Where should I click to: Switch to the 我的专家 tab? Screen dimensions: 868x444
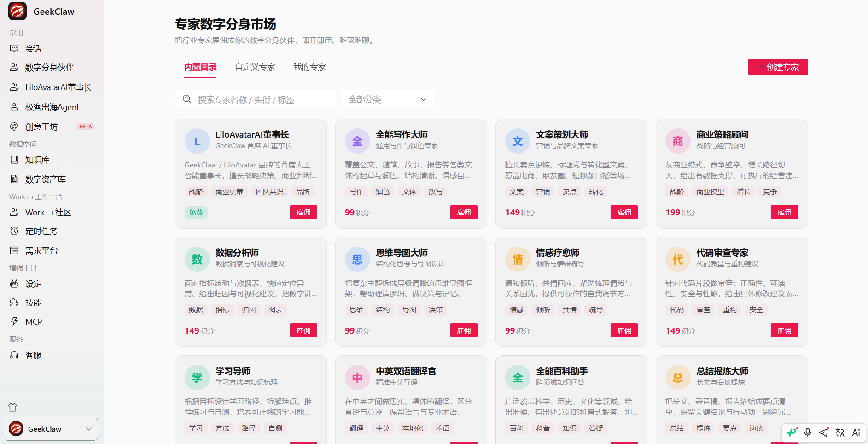[x=310, y=67]
